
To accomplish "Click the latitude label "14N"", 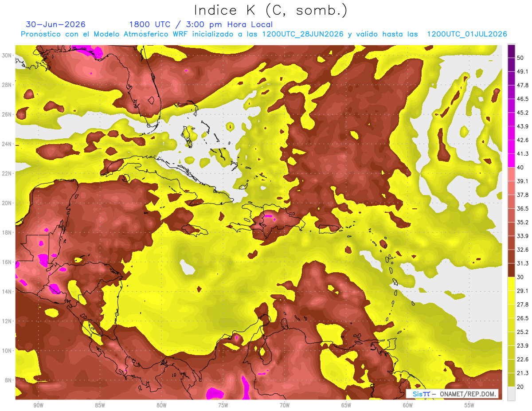I will [7, 292].
